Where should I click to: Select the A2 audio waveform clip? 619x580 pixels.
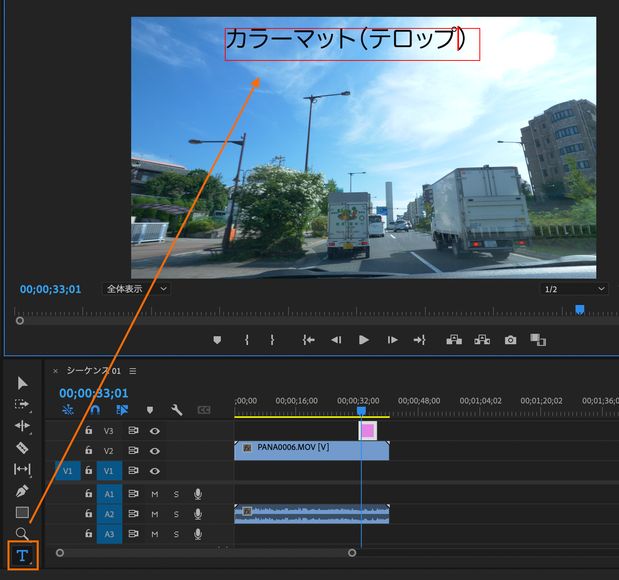(x=311, y=514)
